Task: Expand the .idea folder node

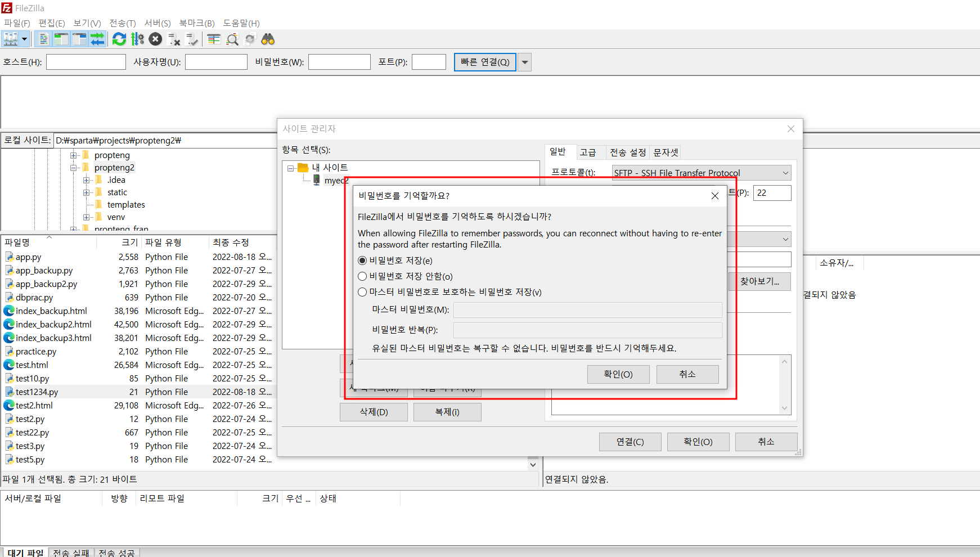Action: pyautogui.click(x=86, y=180)
